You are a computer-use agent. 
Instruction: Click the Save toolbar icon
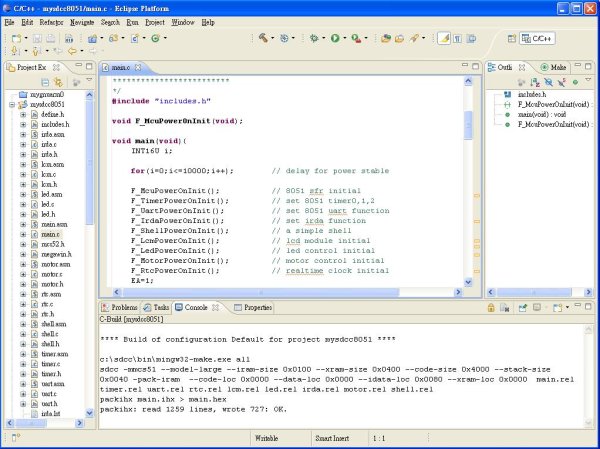(x=37, y=38)
